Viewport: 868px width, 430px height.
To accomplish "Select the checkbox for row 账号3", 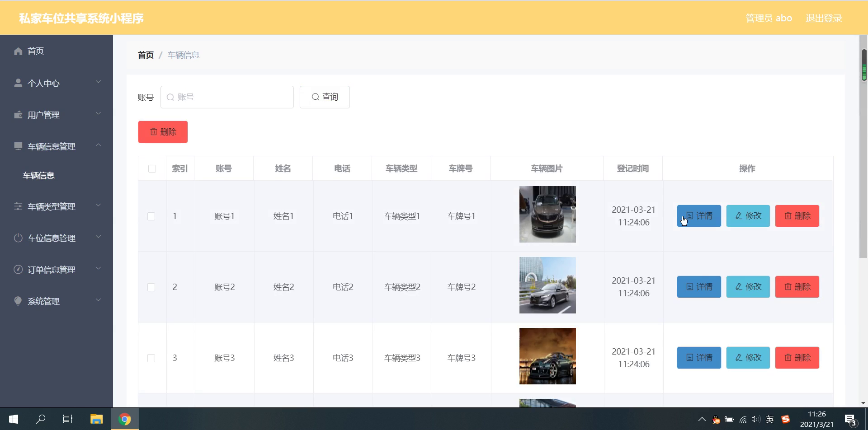I will 151,358.
